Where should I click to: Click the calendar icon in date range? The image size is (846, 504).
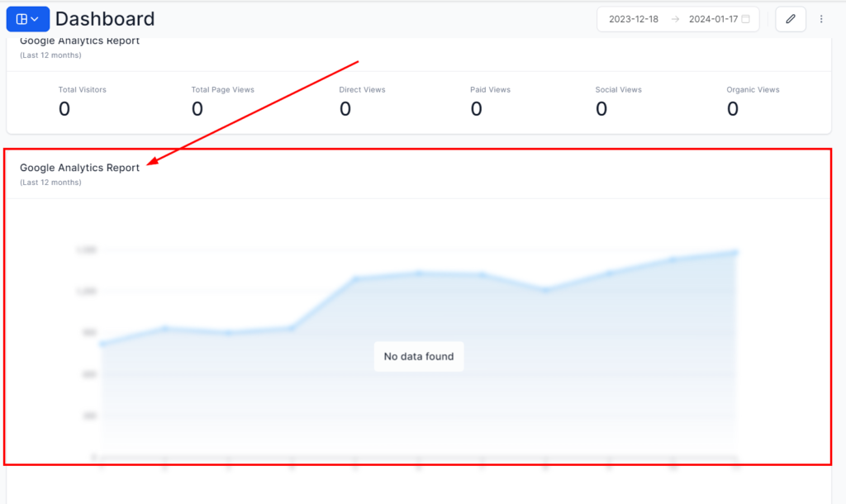tap(746, 19)
